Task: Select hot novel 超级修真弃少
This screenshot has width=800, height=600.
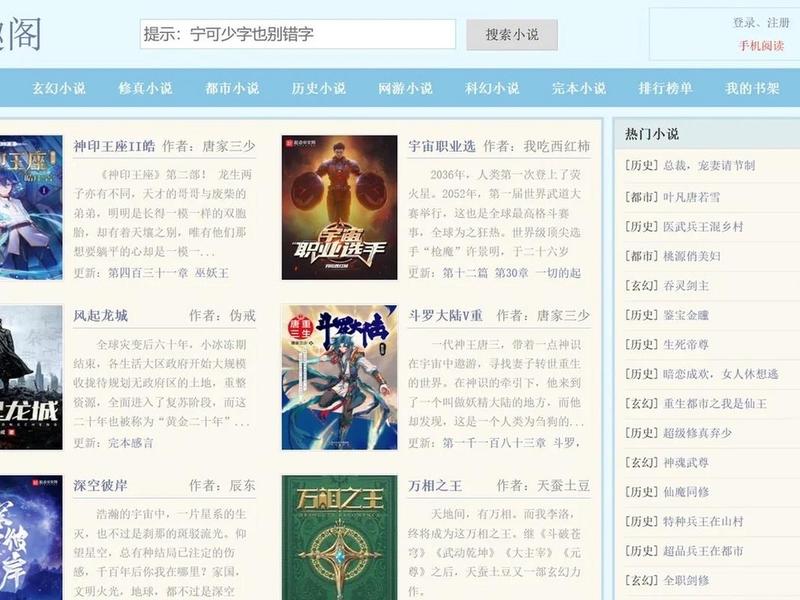Action: [697, 433]
